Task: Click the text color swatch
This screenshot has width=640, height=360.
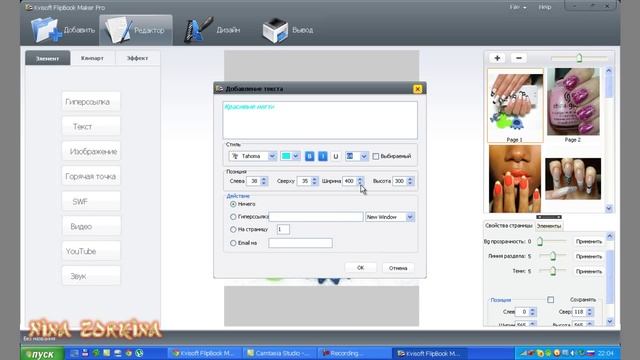Action: pos(286,156)
